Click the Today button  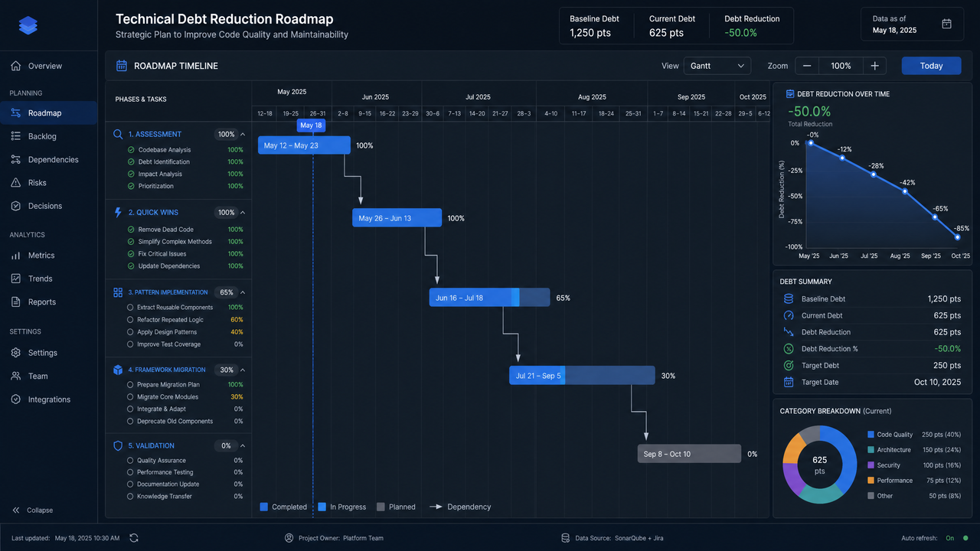click(x=931, y=66)
